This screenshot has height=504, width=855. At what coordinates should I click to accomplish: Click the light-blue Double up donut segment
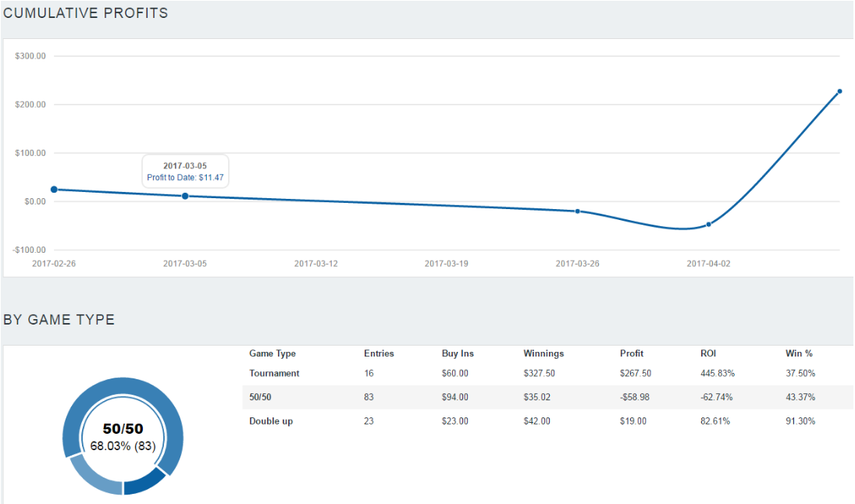coord(94,477)
